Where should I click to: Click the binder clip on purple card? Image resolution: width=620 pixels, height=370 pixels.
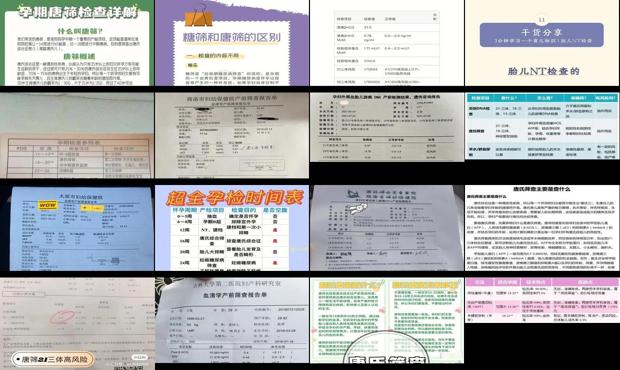(199, 15)
